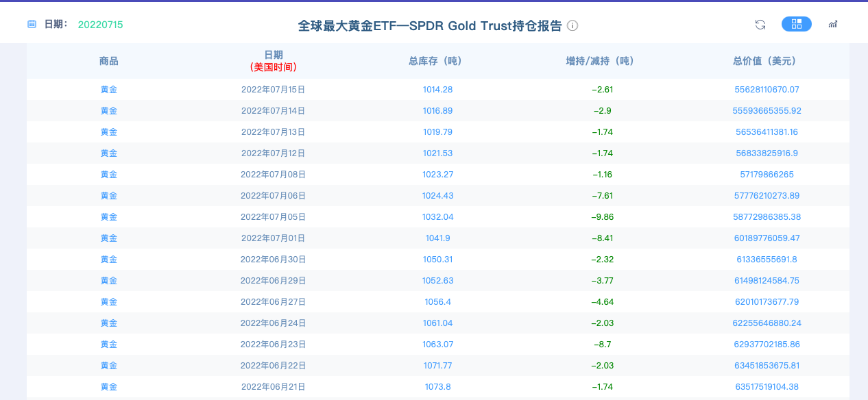Click change value -2.32
868x400 pixels.
coord(603,259)
